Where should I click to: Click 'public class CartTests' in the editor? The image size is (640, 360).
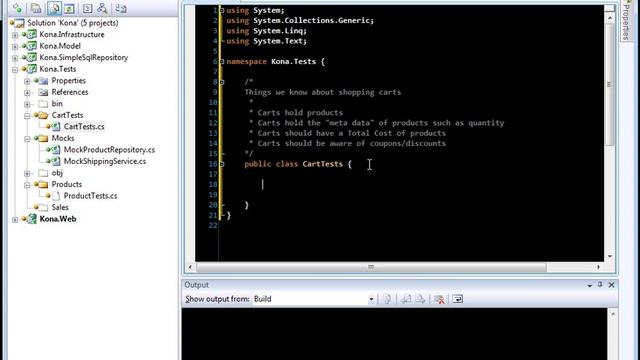click(x=293, y=164)
